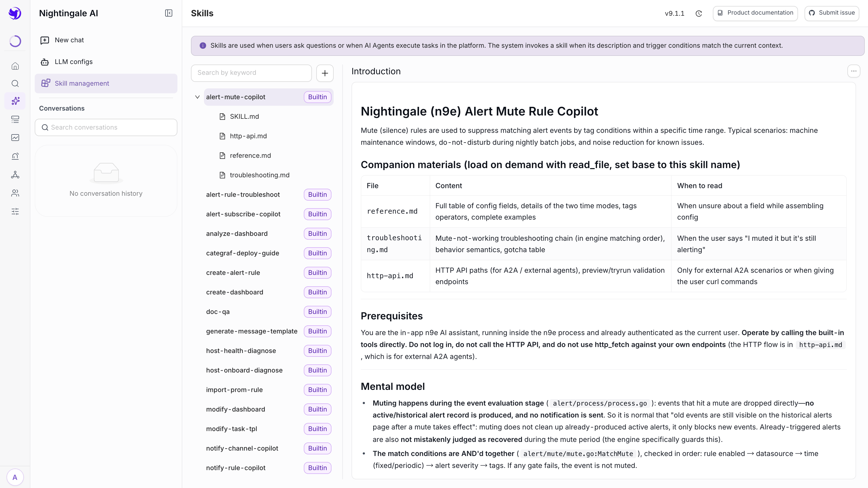Select analyze-dashboard skill
This screenshot has height=488, width=868.
pos(269,234)
